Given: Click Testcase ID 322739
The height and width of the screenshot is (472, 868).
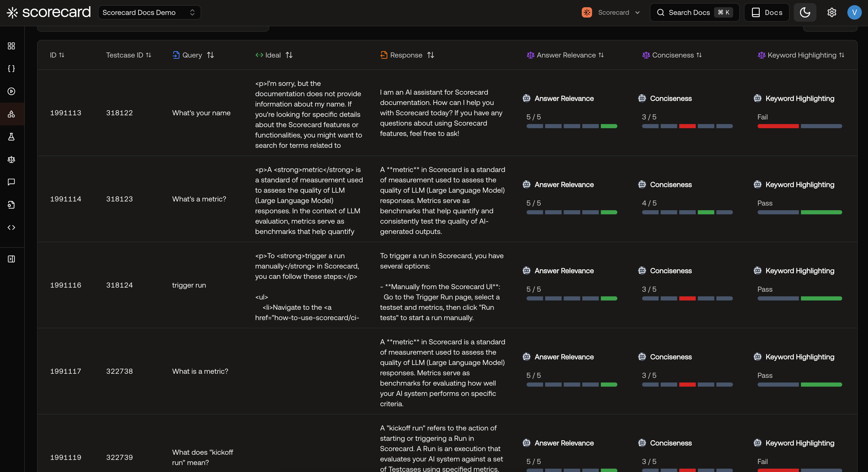Looking at the screenshot, I should pyautogui.click(x=120, y=458).
